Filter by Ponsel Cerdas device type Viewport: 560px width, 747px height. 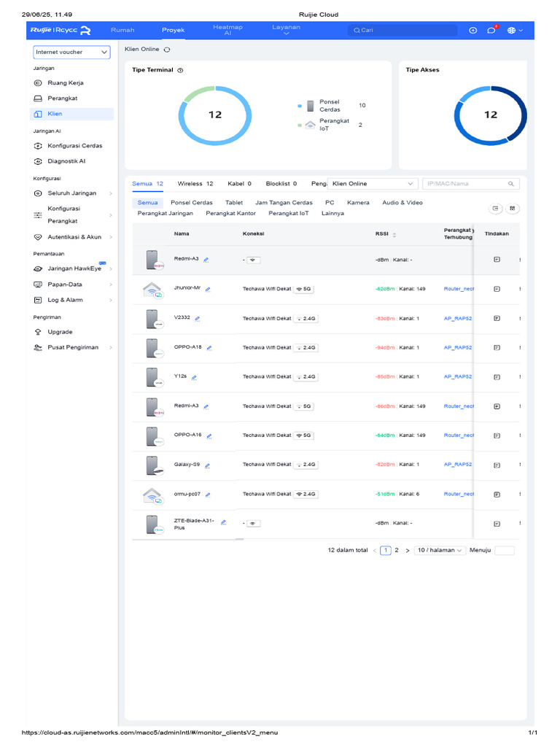[192, 203]
